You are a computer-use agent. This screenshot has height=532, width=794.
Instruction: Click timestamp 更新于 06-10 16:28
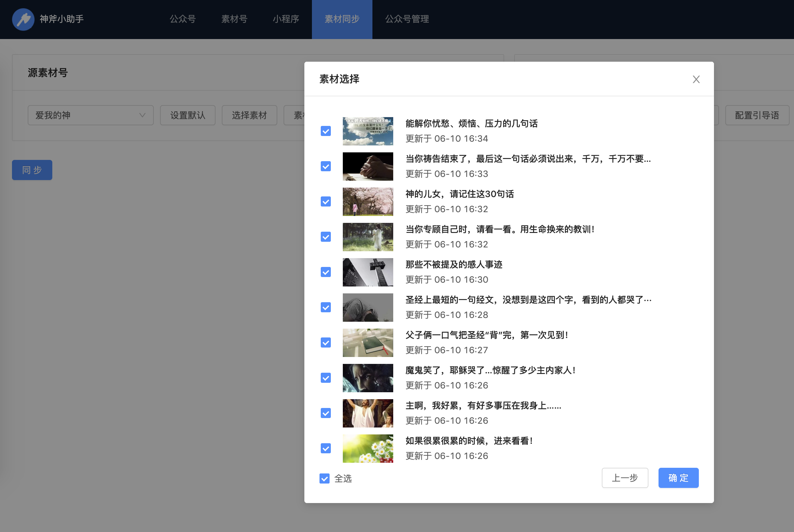coord(447,315)
